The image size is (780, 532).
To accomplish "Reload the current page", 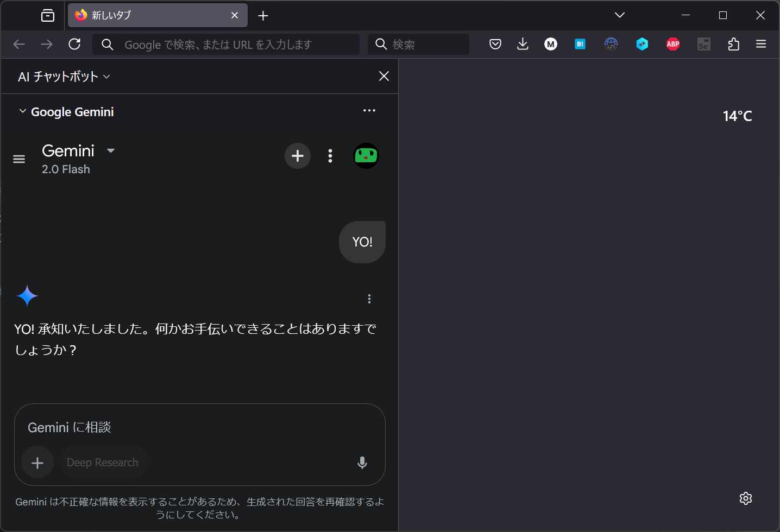I will pyautogui.click(x=74, y=45).
